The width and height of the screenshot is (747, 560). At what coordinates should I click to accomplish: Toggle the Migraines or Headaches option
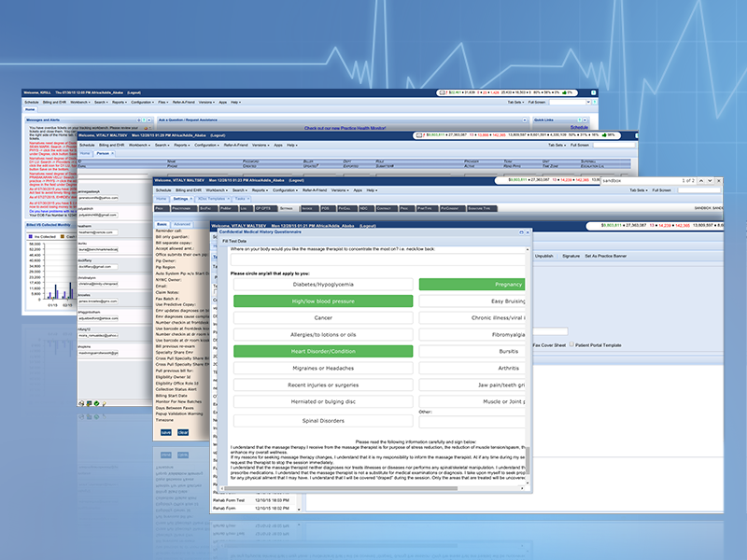[x=323, y=368]
